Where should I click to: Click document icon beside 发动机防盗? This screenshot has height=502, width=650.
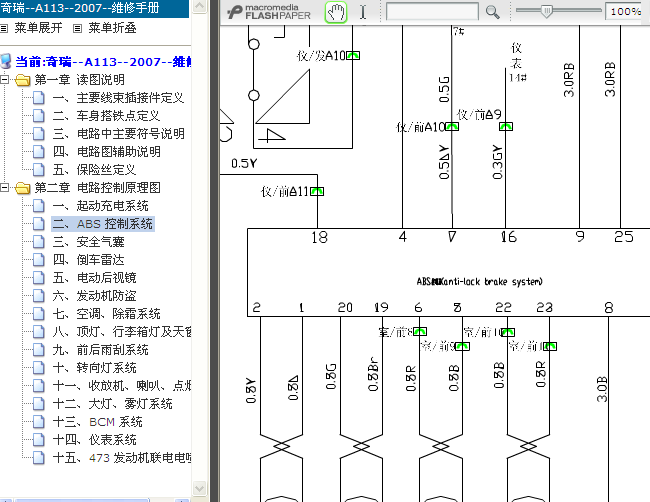tap(39, 296)
